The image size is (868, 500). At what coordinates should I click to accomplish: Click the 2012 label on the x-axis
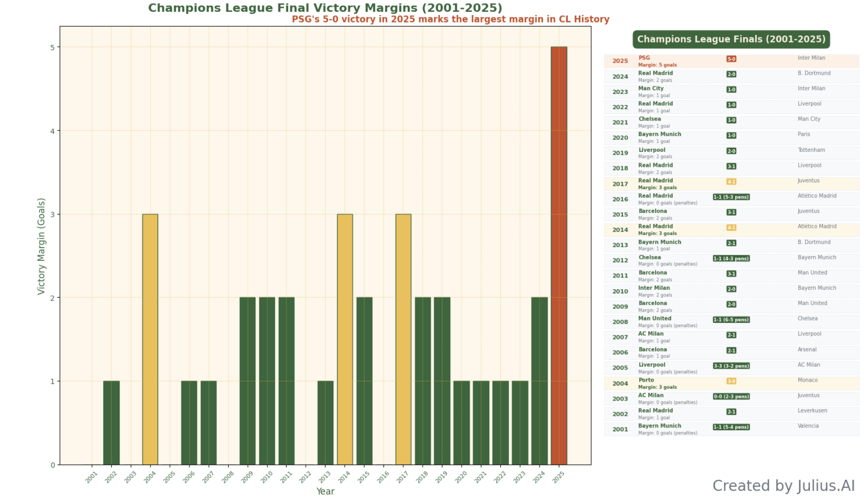tap(305, 477)
